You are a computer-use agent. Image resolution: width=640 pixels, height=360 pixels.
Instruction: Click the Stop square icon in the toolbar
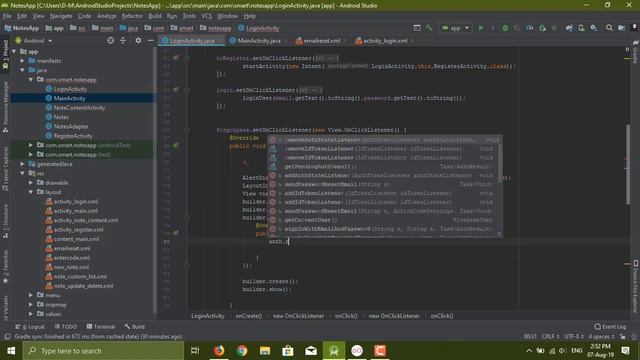tap(554, 28)
